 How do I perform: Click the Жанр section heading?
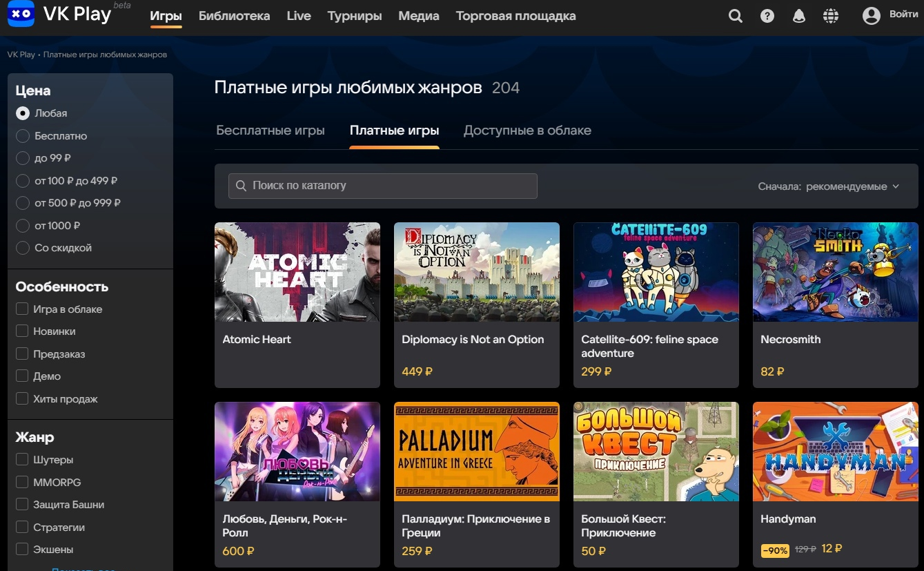pos(35,438)
